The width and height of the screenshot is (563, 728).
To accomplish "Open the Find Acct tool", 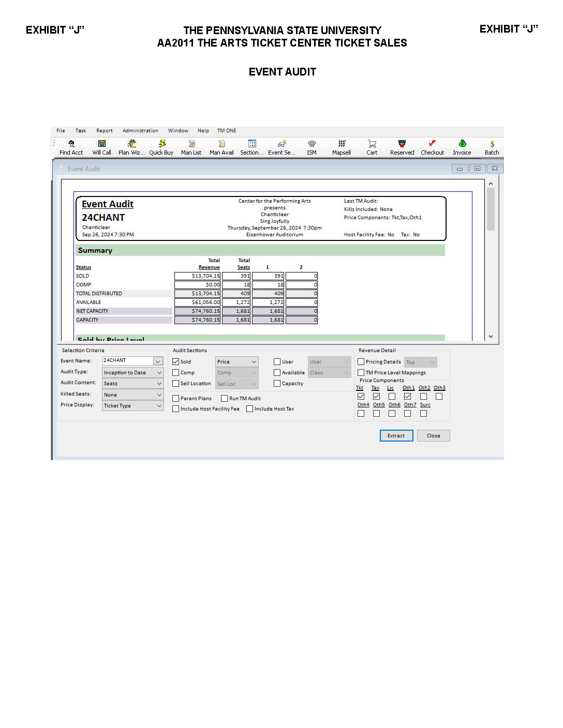I will [x=71, y=147].
